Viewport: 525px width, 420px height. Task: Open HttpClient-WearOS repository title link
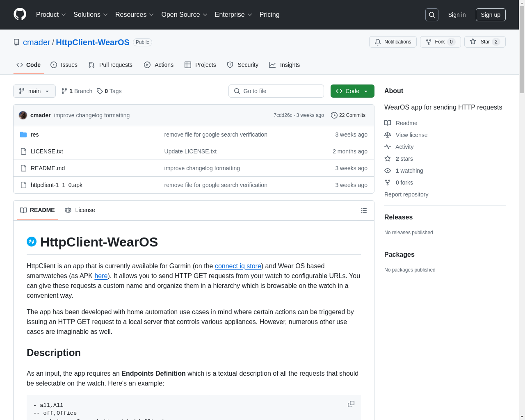click(x=93, y=42)
